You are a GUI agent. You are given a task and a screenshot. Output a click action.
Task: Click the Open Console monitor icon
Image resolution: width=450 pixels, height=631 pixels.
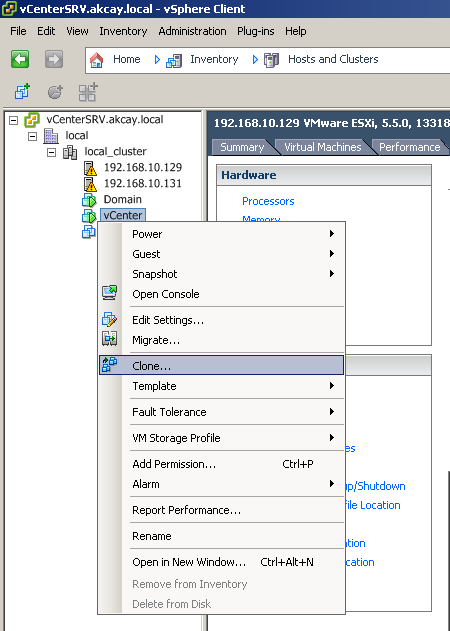[109, 293]
